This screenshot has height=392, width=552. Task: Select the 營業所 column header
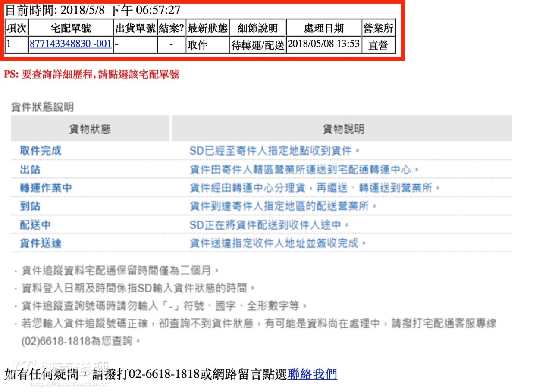click(378, 28)
